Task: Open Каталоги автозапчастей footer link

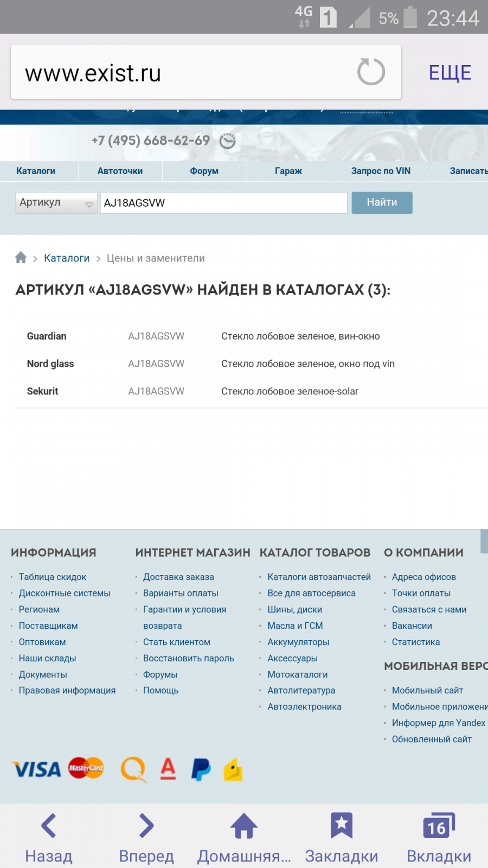Action: point(319,577)
